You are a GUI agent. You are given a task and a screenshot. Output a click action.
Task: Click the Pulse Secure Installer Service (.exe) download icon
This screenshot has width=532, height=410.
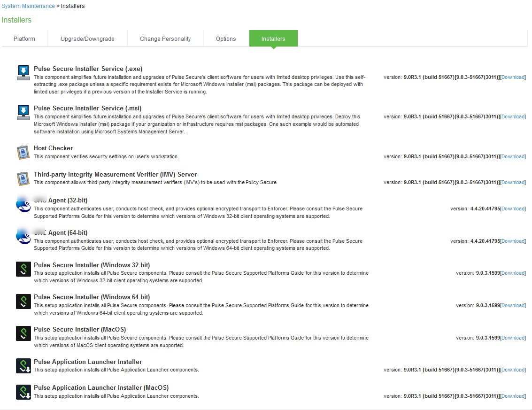23,71
